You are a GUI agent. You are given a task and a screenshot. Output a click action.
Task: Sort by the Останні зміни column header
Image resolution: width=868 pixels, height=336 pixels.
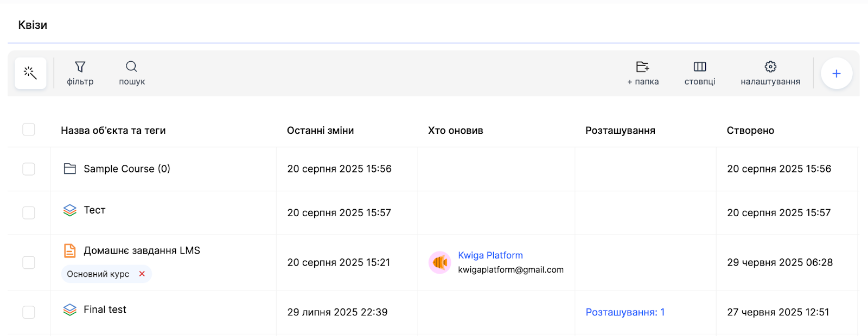click(x=320, y=131)
